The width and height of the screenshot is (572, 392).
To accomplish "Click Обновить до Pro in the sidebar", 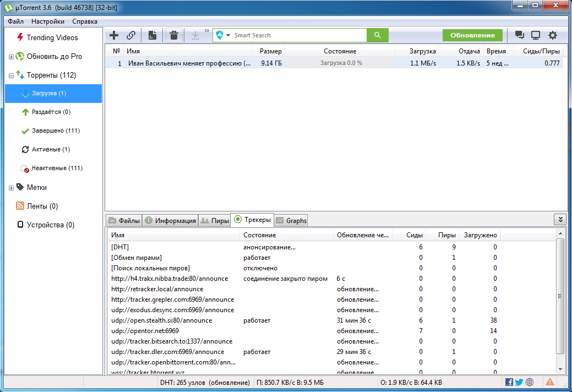I will click(x=55, y=57).
